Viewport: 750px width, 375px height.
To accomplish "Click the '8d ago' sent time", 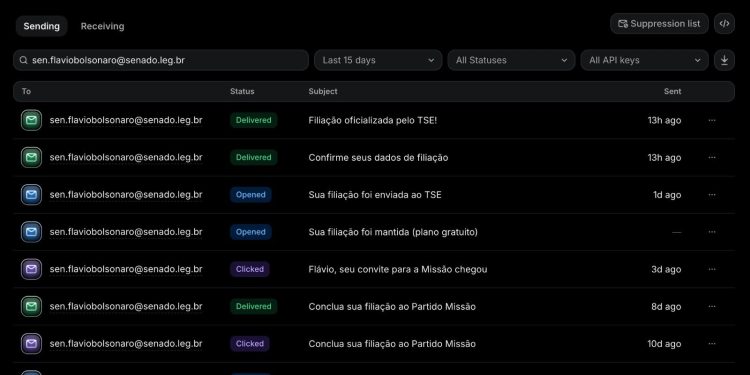I will tap(666, 307).
